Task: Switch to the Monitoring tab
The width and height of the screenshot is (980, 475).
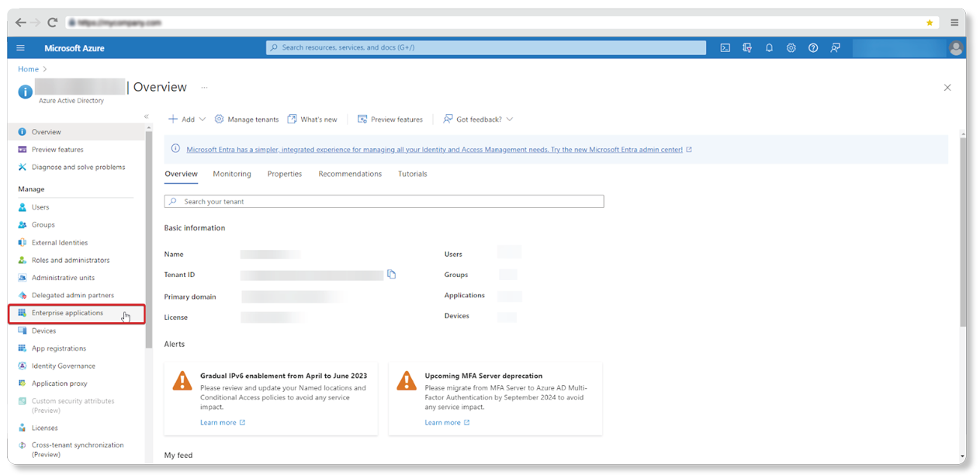Action: tap(232, 174)
